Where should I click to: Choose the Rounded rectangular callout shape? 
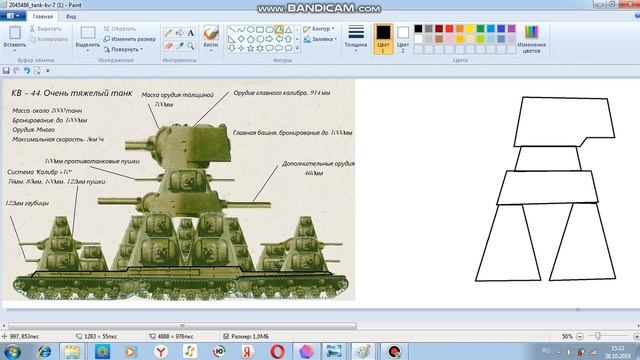[269, 48]
